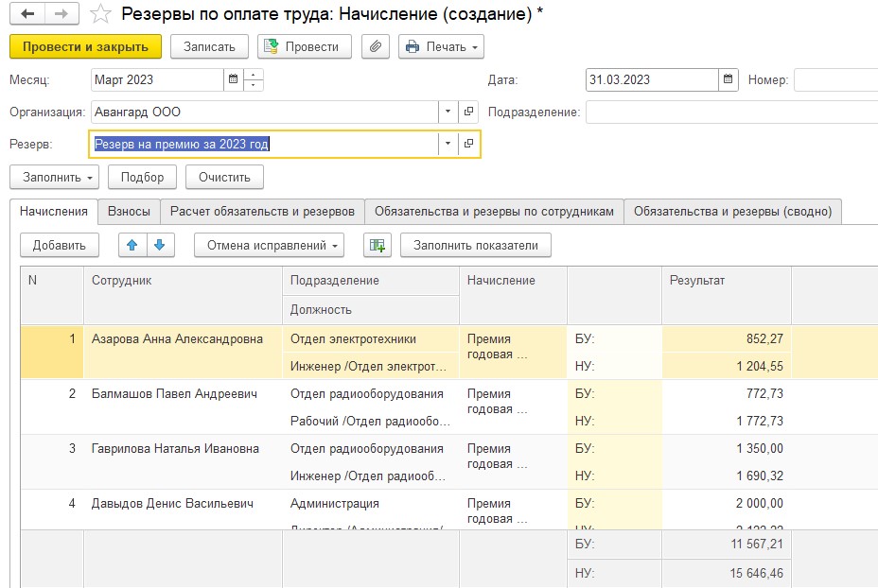This screenshot has width=878, height=588.
Task: Click the Сотрудник column header
Action: pyautogui.click(x=184, y=295)
